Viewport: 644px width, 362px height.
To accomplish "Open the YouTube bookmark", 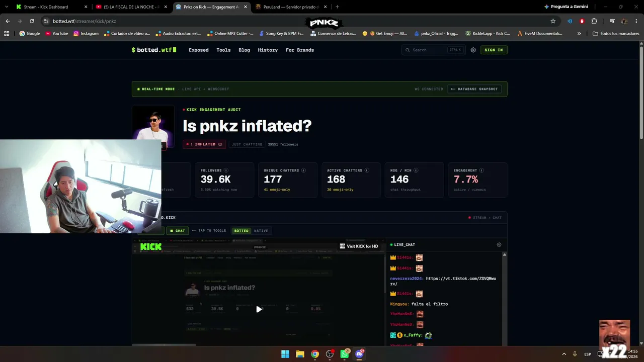I will click(57, 34).
